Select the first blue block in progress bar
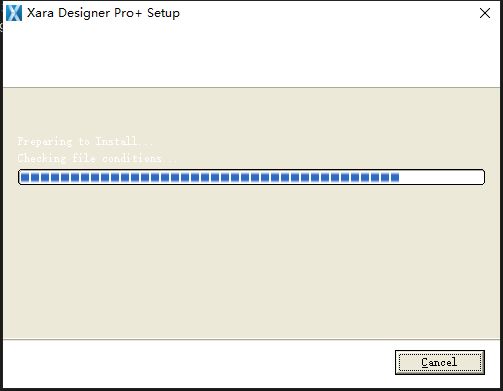This screenshot has width=503, height=391. coord(25,177)
